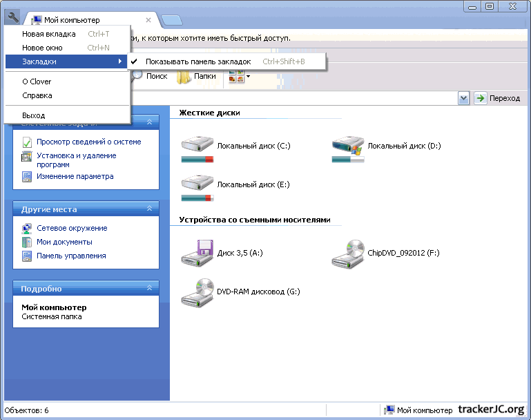Close the Мой компьютер tab
This screenshot has width=531, height=420.
click(x=148, y=21)
